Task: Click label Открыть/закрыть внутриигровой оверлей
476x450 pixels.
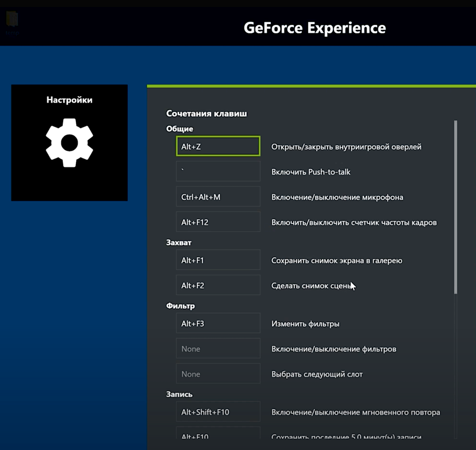Action: (346, 147)
